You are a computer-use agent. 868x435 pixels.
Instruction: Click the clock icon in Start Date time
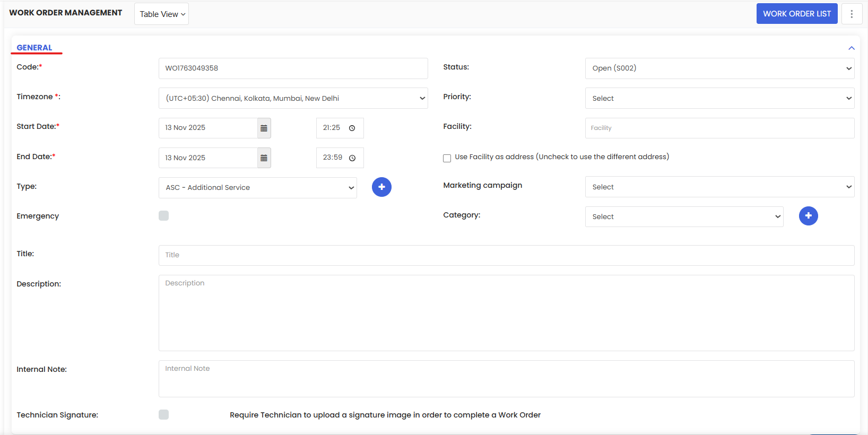(x=352, y=128)
